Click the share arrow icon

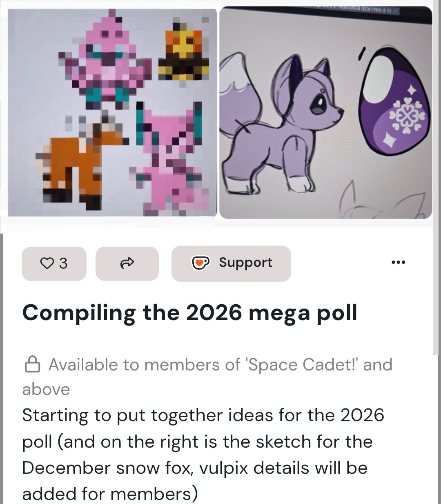pyautogui.click(x=127, y=263)
